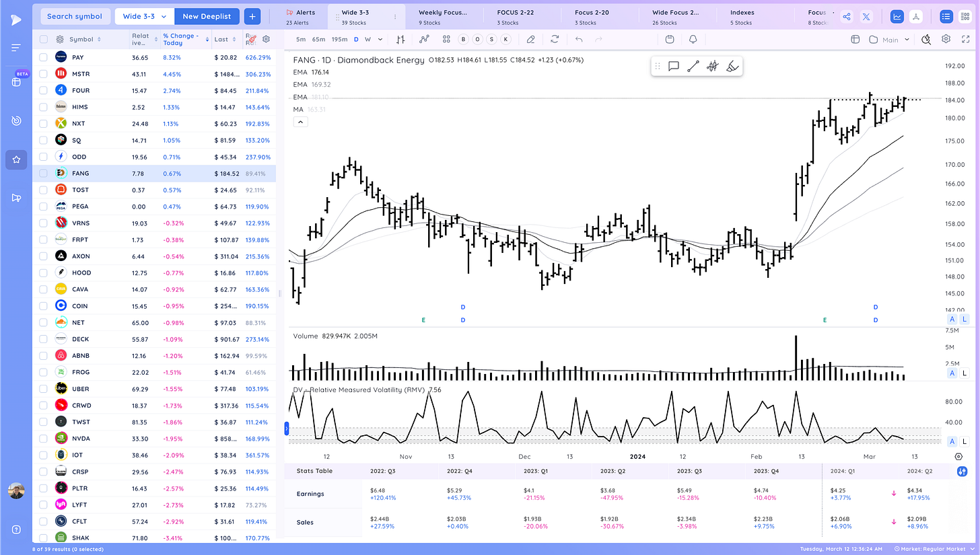Check the COIN row checkbox
This screenshot has height=555, width=980.
(43, 306)
